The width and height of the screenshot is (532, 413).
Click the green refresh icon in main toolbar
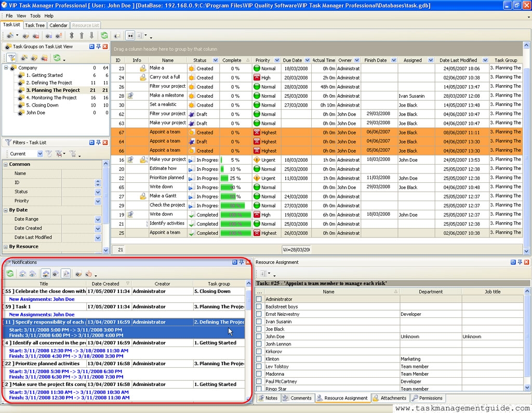[104, 36]
